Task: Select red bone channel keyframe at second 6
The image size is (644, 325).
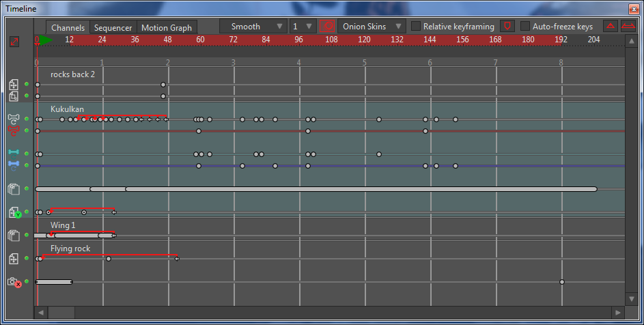Action: (425, 131)
